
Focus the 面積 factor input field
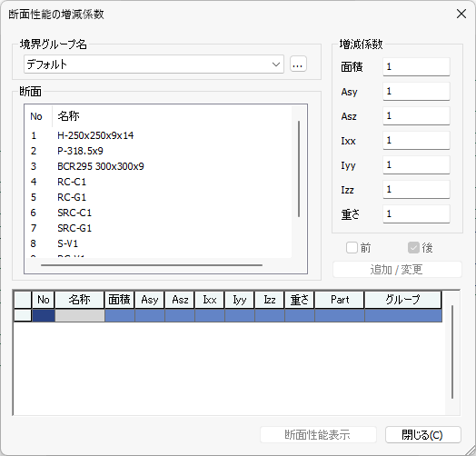[416, 67]
